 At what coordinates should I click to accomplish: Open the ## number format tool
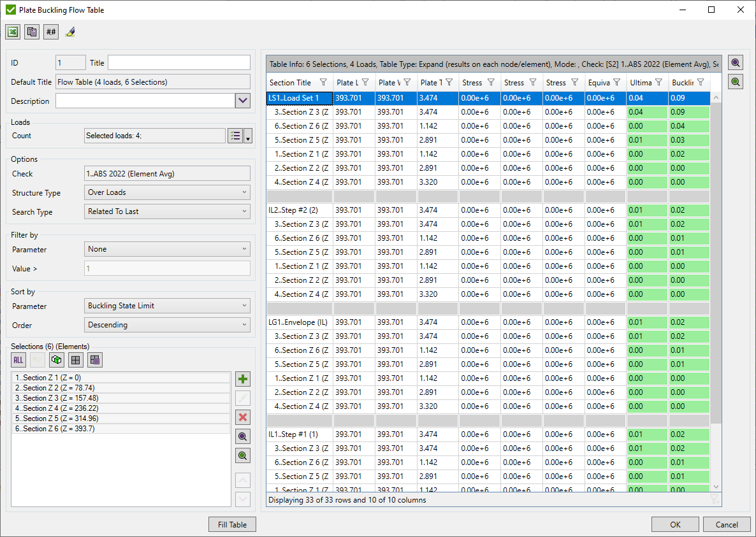coord(50,31)
